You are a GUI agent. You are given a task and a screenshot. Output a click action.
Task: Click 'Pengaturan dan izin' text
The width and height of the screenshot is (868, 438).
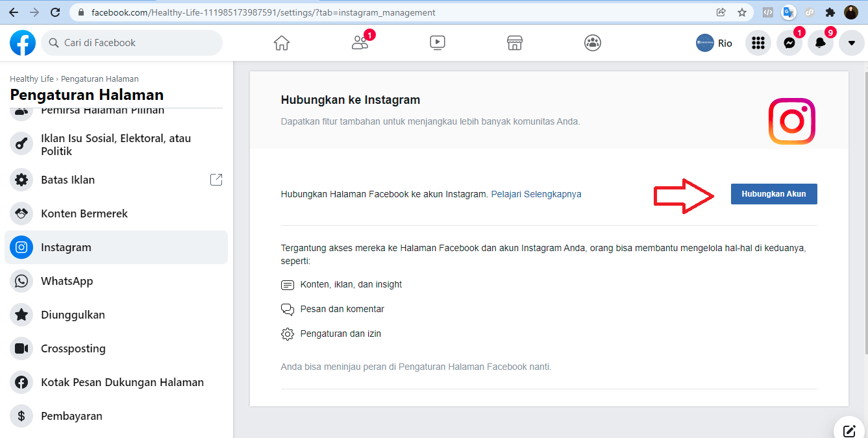click(341, 334)
